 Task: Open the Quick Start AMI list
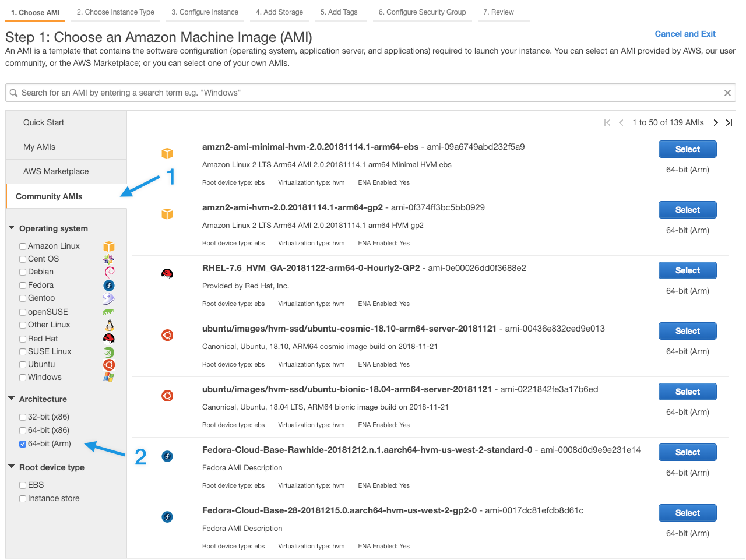pos(66,123)
